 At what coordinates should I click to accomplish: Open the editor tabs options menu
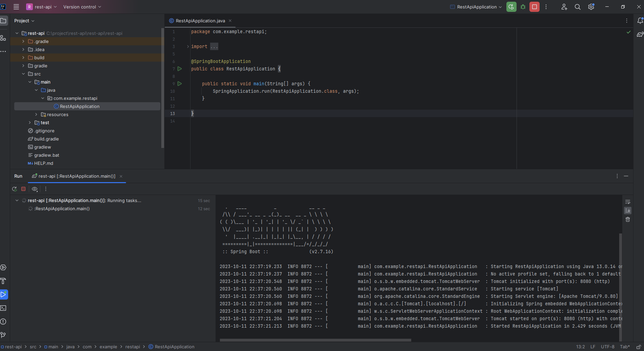point(627,21)
